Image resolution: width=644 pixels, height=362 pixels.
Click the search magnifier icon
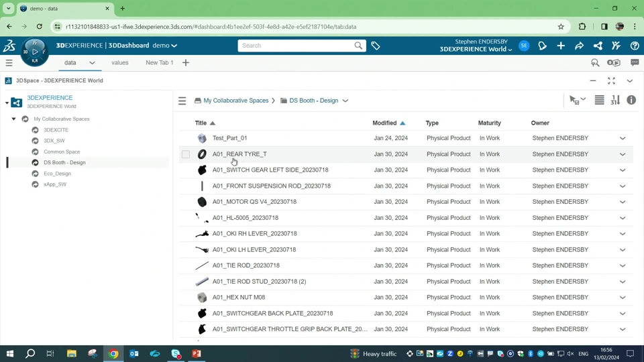[358, 46]
